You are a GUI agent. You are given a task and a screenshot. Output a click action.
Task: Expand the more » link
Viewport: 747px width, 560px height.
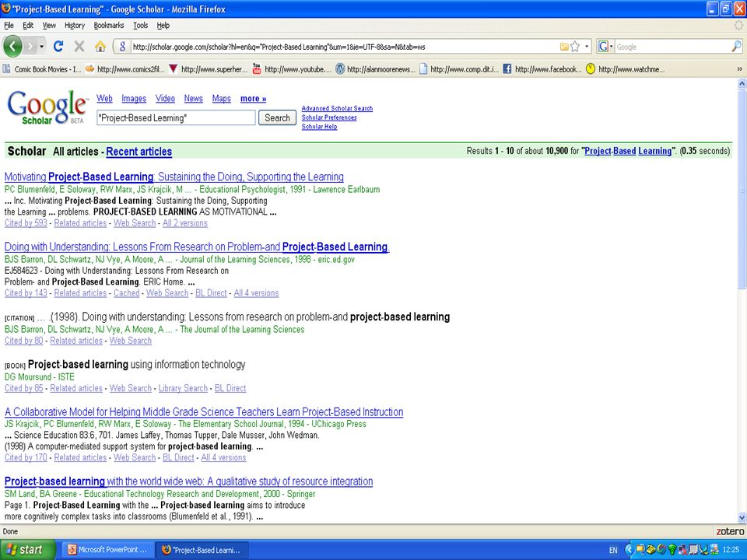[x=254, y=99]
